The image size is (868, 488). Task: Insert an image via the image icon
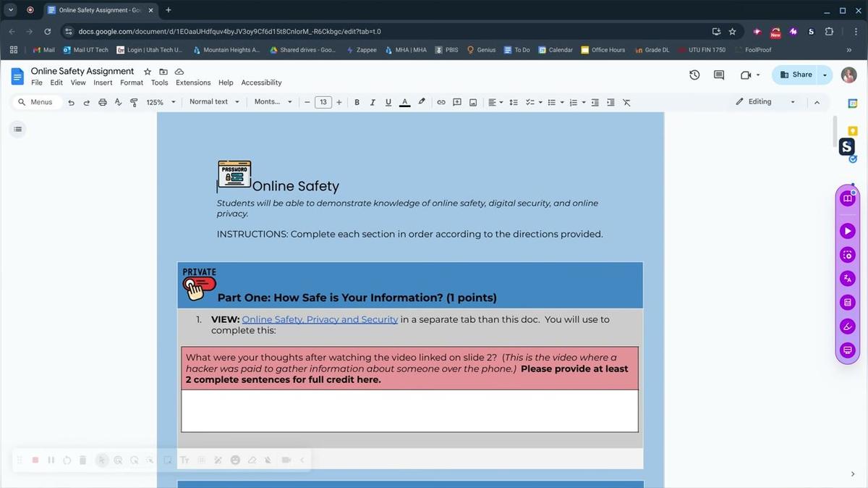tap(473, 102)
